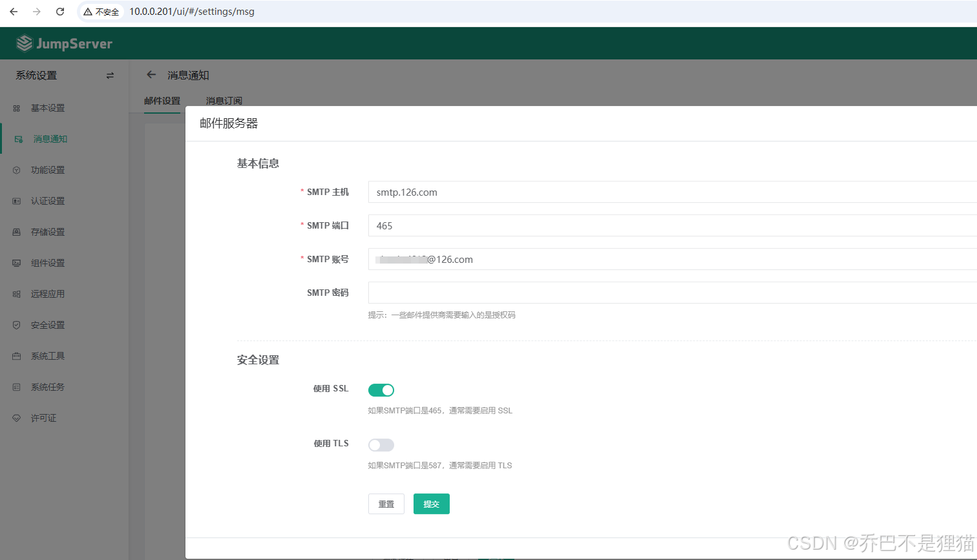
Task: Disable the 使用 SSL switch
Action: pyautogui.click(x=381, y=390)
